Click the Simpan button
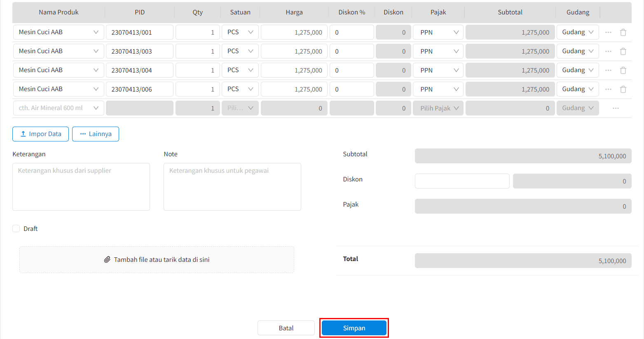The image size is (644, 339). (354, 328)
